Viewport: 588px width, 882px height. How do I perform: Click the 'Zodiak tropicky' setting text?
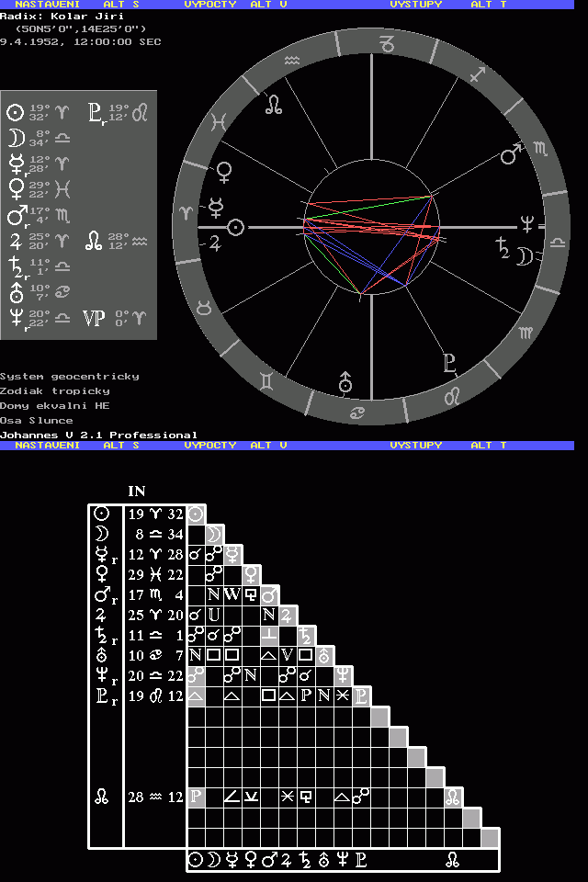pyautogui.click(x=55, y=390)
